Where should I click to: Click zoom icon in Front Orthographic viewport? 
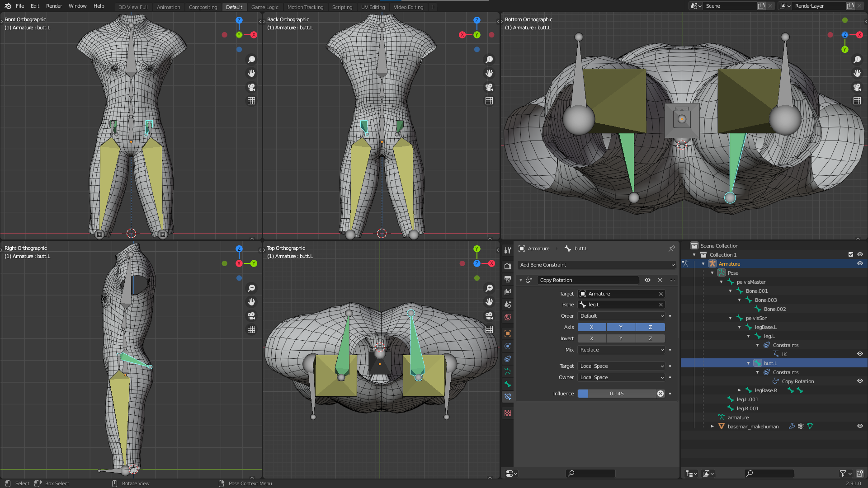[251, 60]
